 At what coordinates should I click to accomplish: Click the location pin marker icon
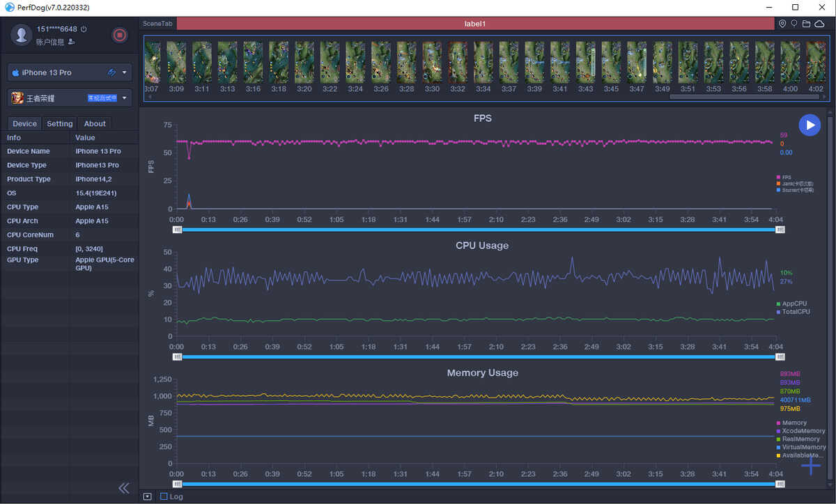[782, 24]
